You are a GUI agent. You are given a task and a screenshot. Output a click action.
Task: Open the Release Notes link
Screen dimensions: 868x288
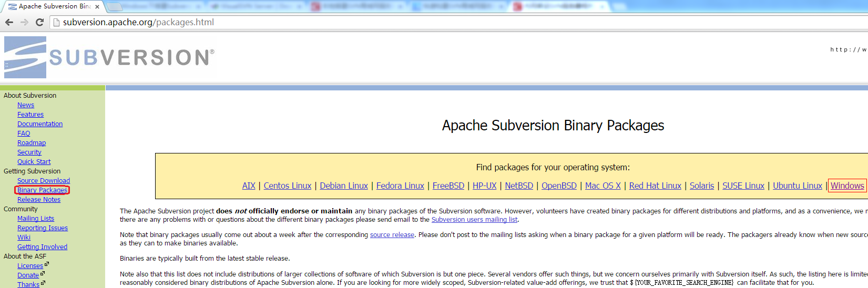(39, 200)
